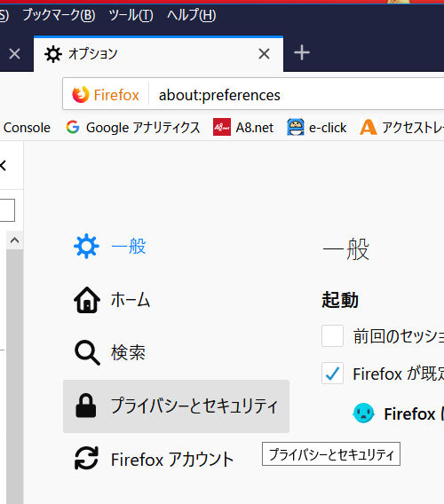Click the sidebar search box
This screenshot has width=444, height=504.
[7, 210]
